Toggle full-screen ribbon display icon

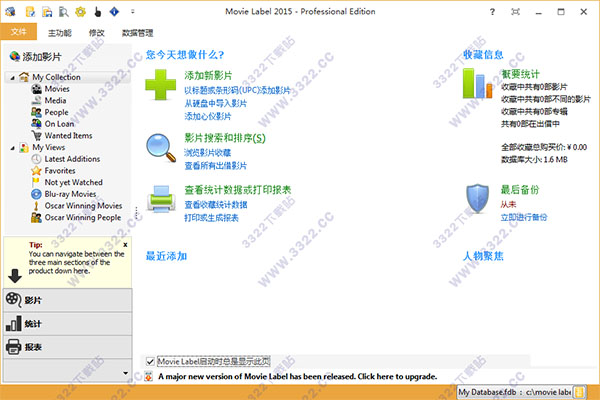pyautogui.click(x=515, y=12)
